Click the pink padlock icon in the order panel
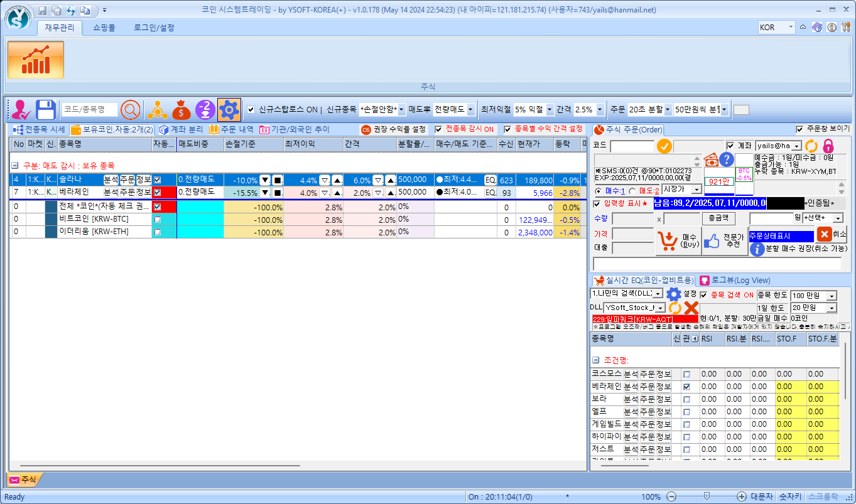 tap(828, 146)
